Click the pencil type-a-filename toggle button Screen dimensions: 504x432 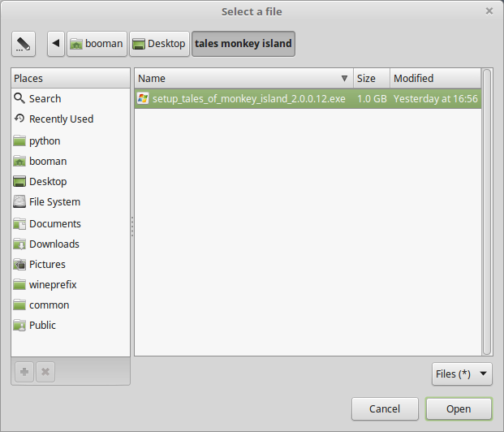click(24, 44)
